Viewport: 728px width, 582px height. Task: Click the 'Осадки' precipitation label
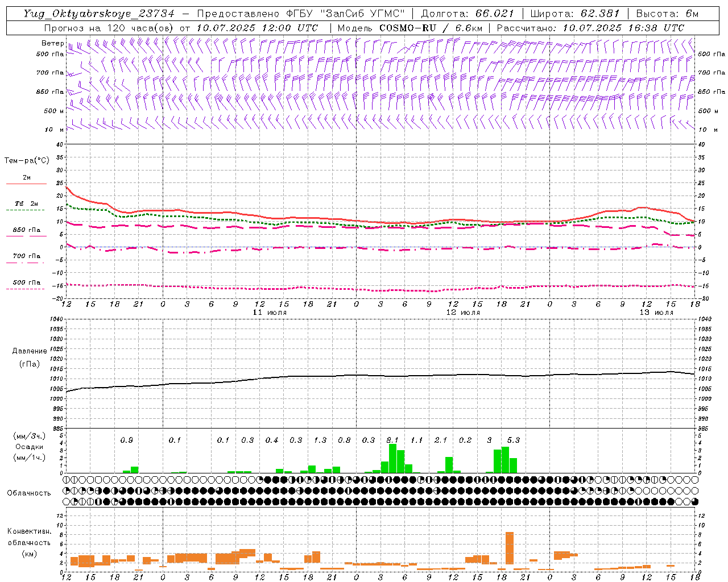30,447
